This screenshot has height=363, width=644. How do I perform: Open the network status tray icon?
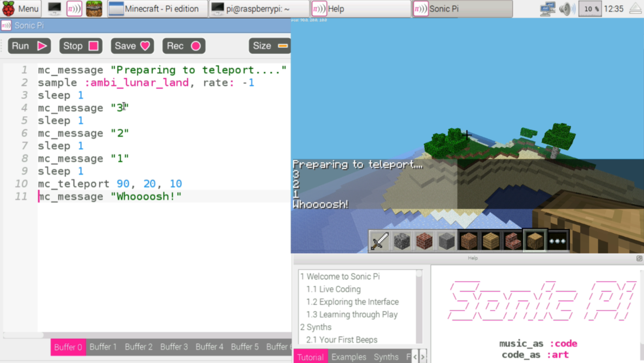tap(548, 9)
